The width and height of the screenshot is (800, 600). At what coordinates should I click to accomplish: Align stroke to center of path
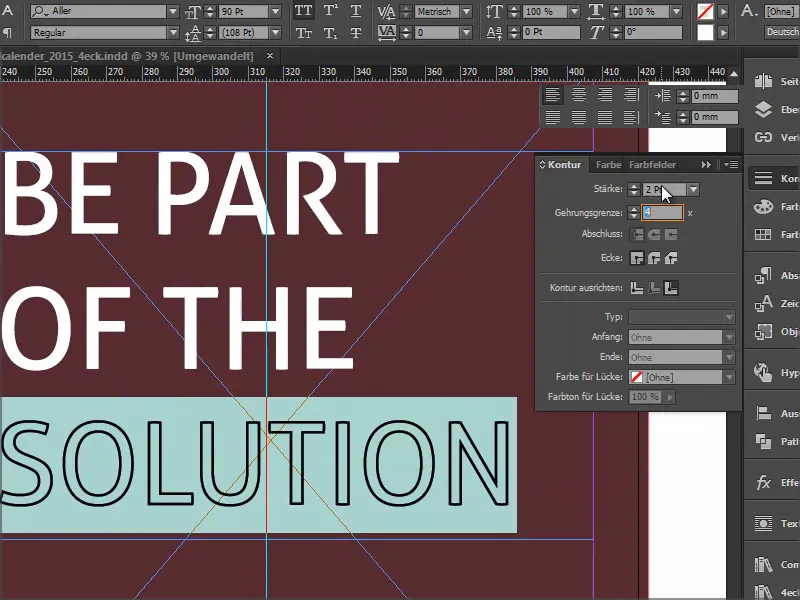click(637, 288)
